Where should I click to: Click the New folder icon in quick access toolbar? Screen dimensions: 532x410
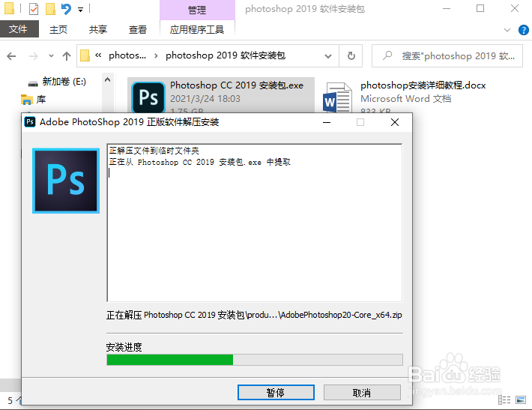tap(50, 9)
